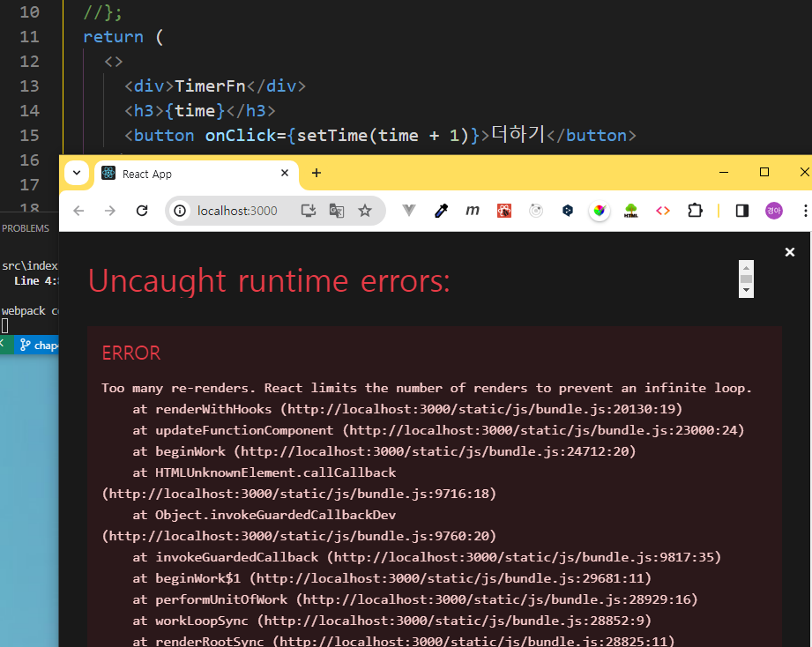
Task: Toggle the browser side panel
Action: 742,211
